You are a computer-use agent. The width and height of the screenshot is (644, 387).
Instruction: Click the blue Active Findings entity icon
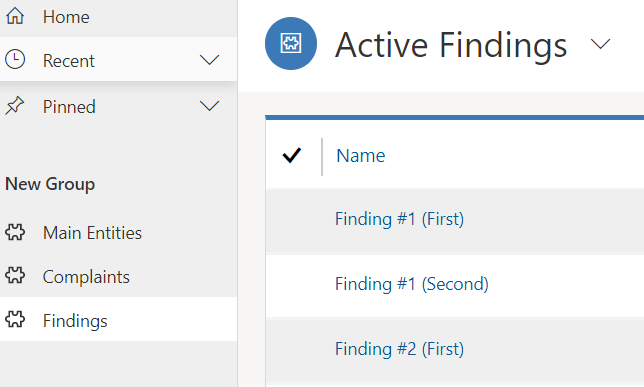tap(291, 43)
